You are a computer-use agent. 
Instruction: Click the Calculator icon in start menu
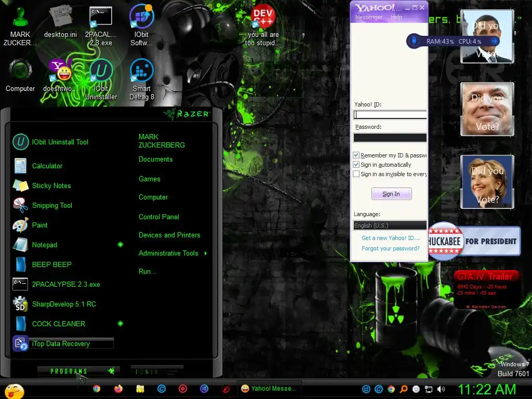[x=20, y=166]
